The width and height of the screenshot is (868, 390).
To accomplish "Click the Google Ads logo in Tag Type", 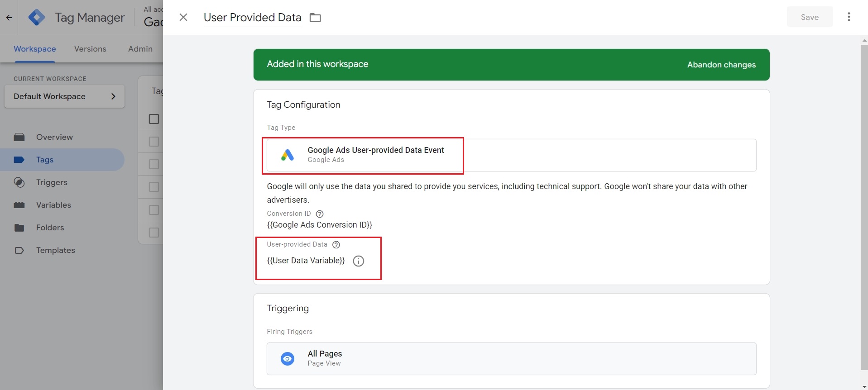I will tap(288, 155).
